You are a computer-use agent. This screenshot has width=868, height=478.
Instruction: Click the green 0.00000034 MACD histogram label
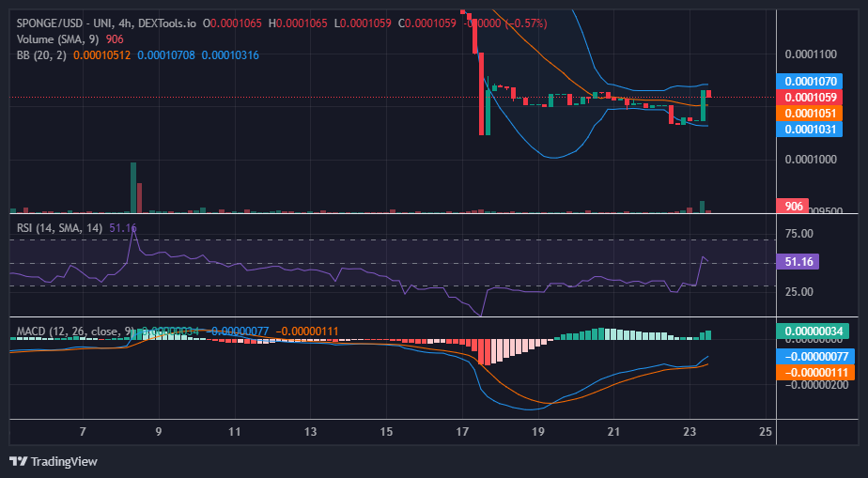812,332
